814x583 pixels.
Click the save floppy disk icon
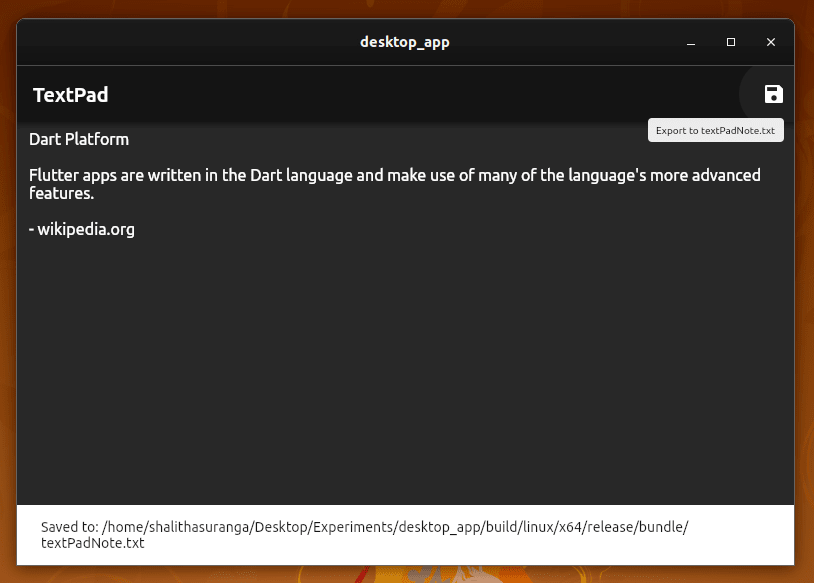[774, 94]
